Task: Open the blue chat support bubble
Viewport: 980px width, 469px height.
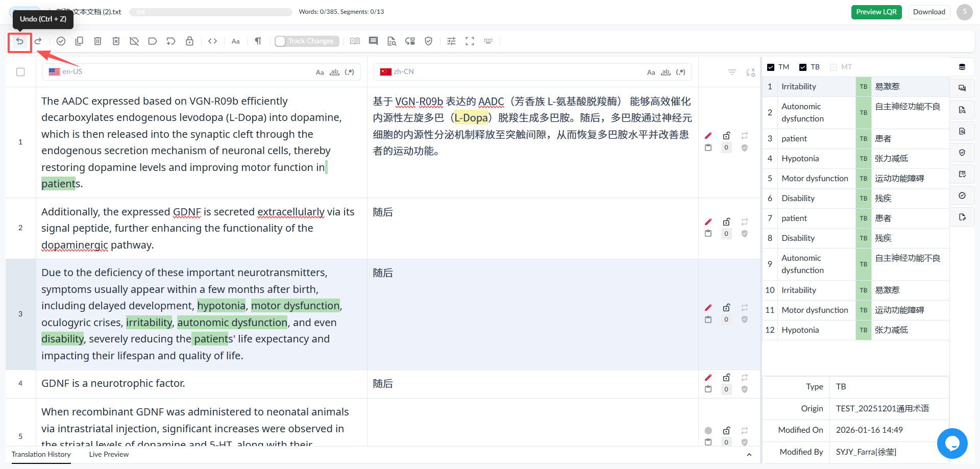Action: coord(952,443)
